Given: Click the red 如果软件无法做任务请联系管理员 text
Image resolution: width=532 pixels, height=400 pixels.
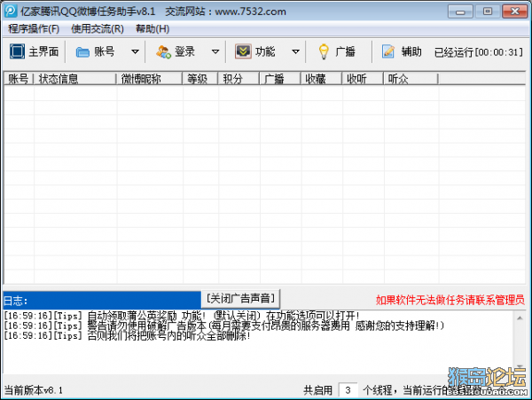Looking at the screenshot, I should 450,300.
